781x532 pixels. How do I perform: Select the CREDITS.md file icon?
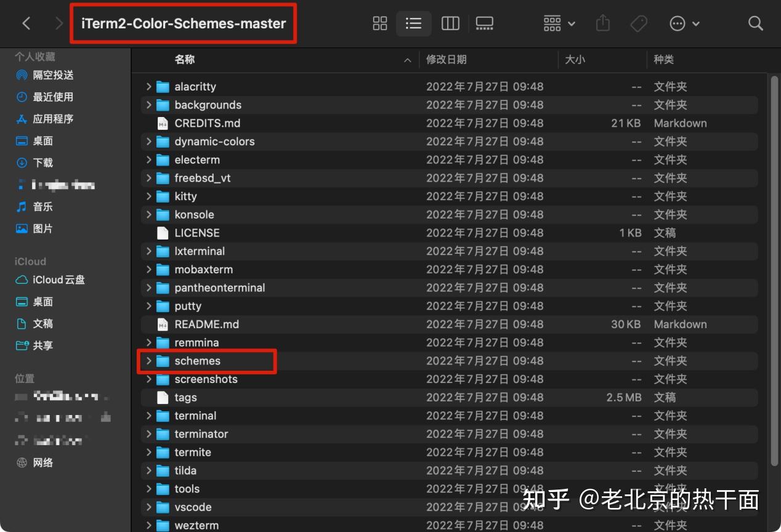(x=163, y=123)
